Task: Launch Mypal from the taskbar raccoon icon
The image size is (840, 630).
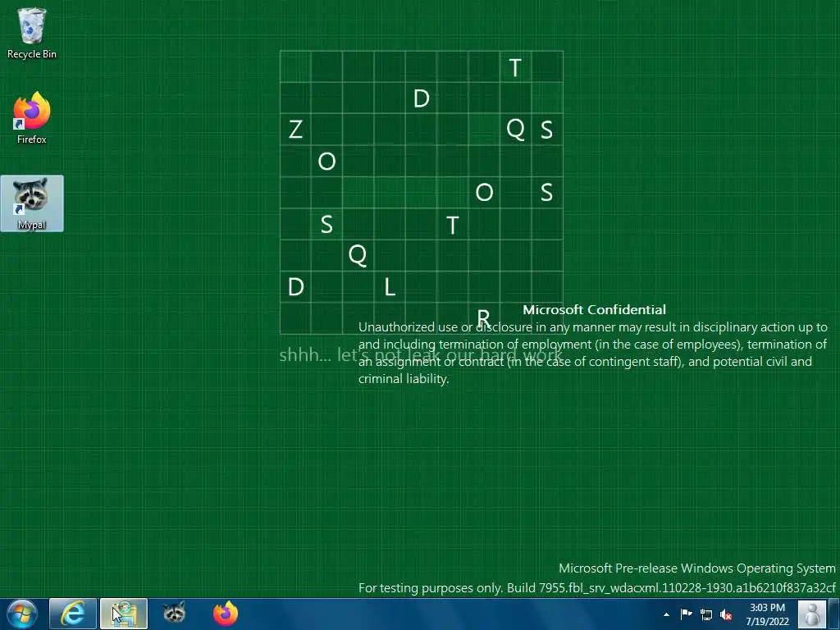Action: (174, 614)
